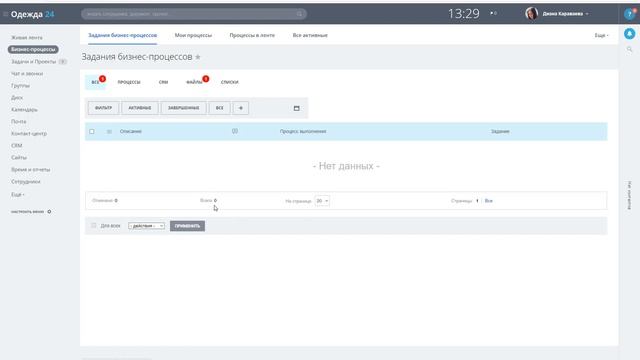
Task: Open Контакт-центр in sidebar
Action: tap(29, 133)
